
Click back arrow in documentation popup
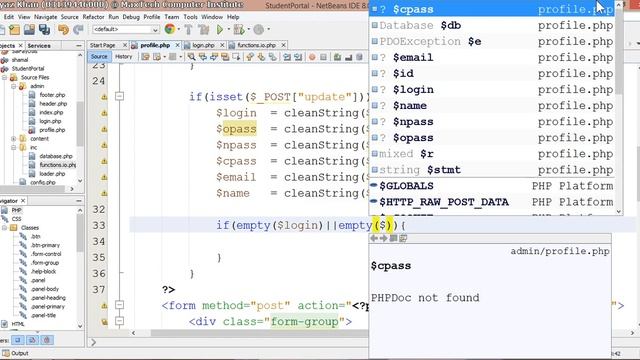(x=373, y=238)
